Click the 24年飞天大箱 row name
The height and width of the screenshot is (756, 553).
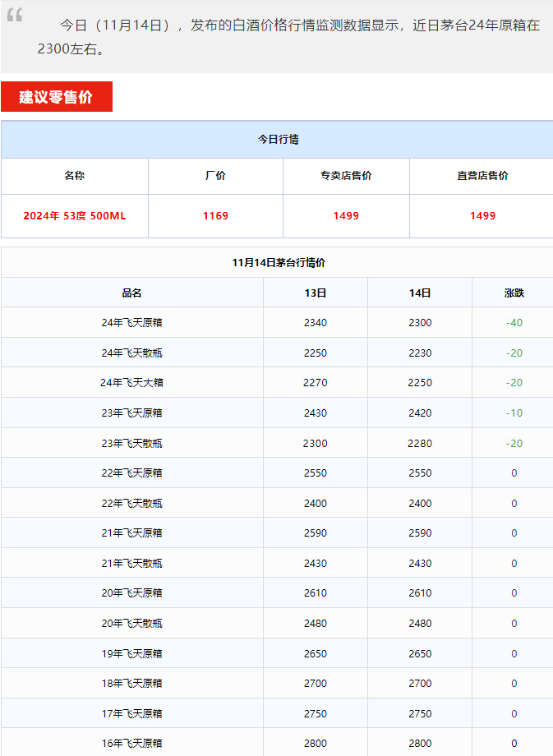tap(132, 383)
